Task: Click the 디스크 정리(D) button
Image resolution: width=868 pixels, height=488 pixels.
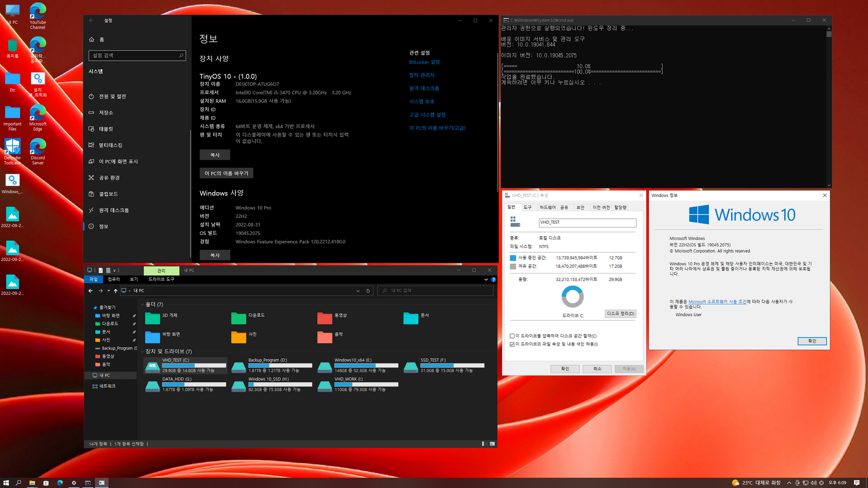Action: 620,314
